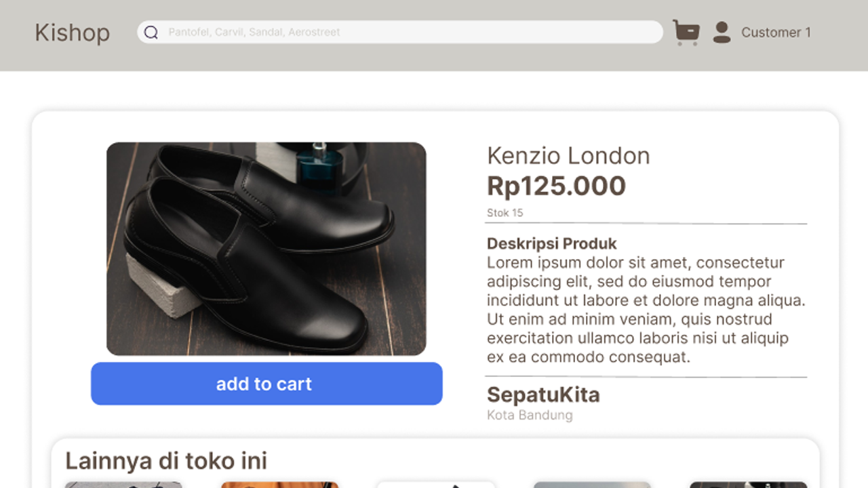Screen dimensions: 868x488
Task: Click the Kishop logo
Action: [x=72, y=33]
